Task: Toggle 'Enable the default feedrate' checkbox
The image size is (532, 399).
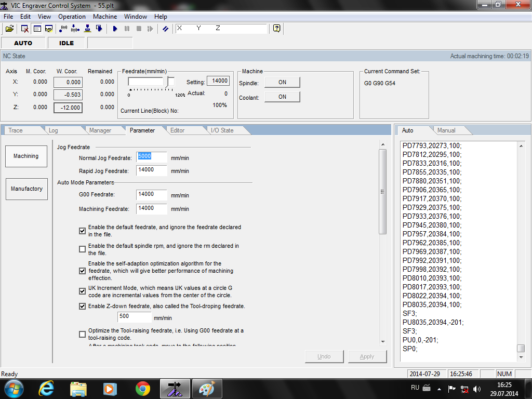Action: (x=82, y=231)
